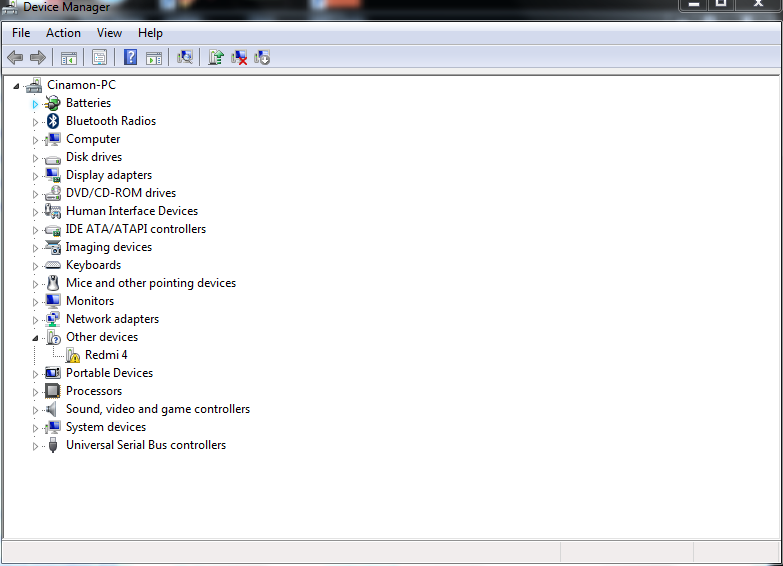Click the Redmi 4 warning icon

[73, 355]
